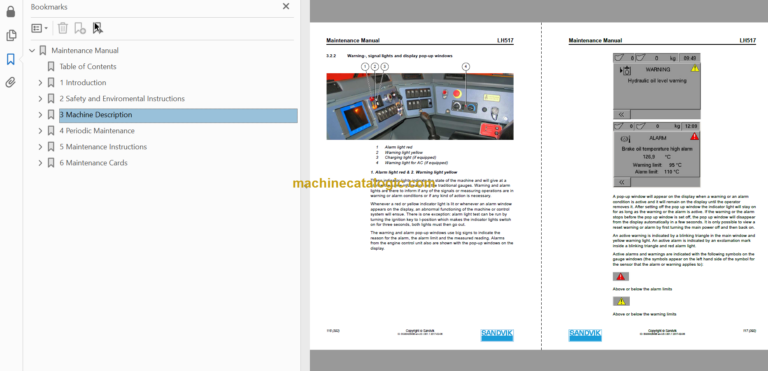The image size is (768, 371).
Task: Click 'Maintenance Manual' header on right page
Action: [595, 41]
